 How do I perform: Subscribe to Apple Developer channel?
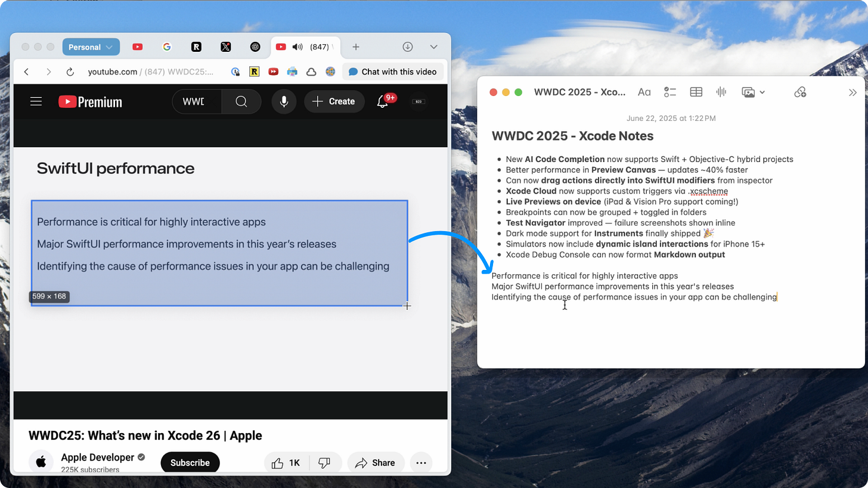190,462
